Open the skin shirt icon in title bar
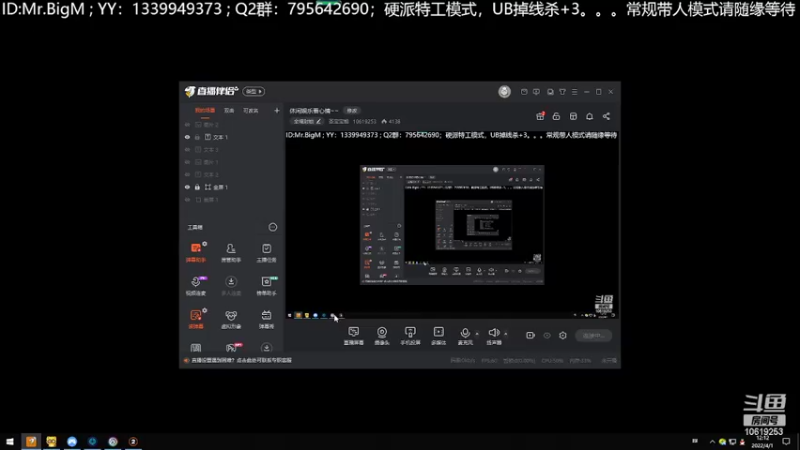800x450 pixels. pyautogui.click(x=562, y=92)
